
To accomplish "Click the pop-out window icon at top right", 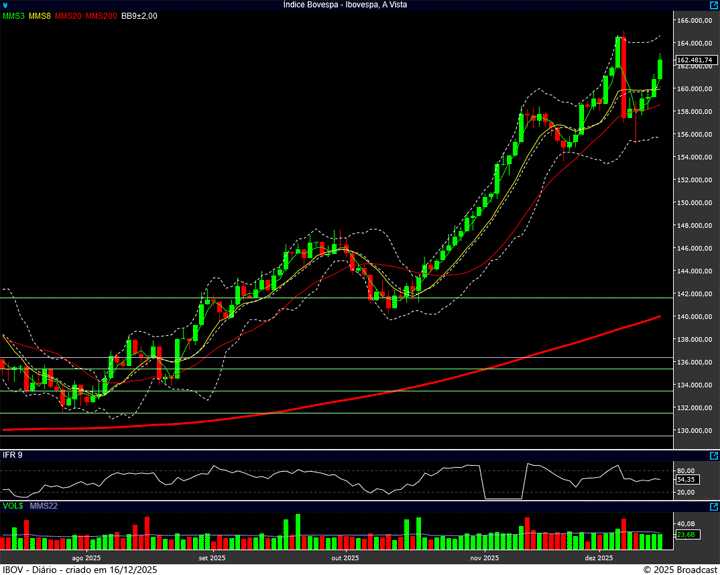I will point(713,5).
